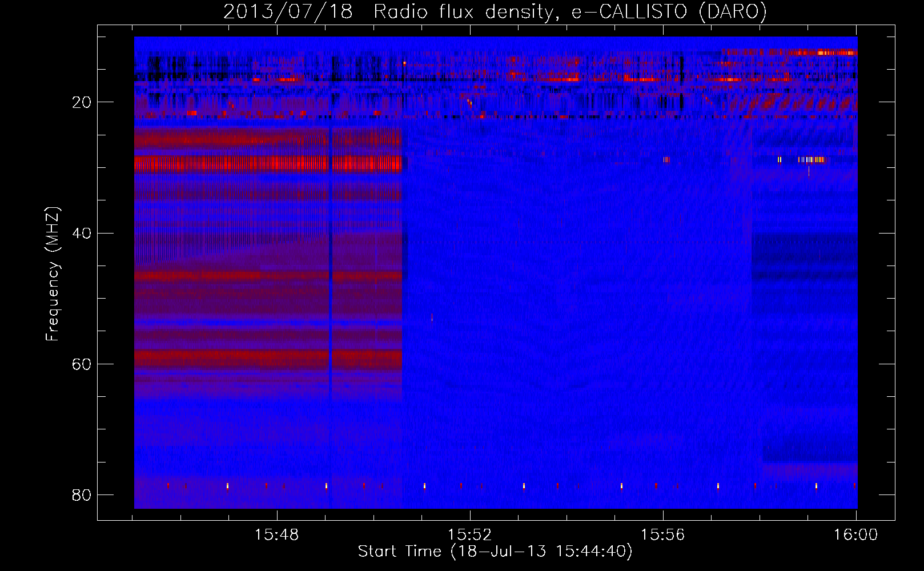Click the '2013/07/18' date in the title
The image size is (924, 571).
pyautogui.click(x=287, y=11)
